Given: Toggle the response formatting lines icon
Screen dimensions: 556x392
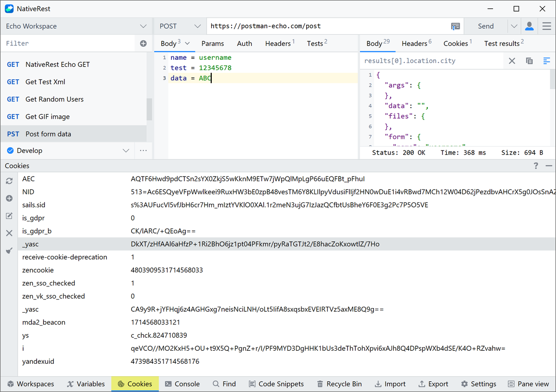Looking at the screenshot, I should pyautogui.click(x=547, y=61).
